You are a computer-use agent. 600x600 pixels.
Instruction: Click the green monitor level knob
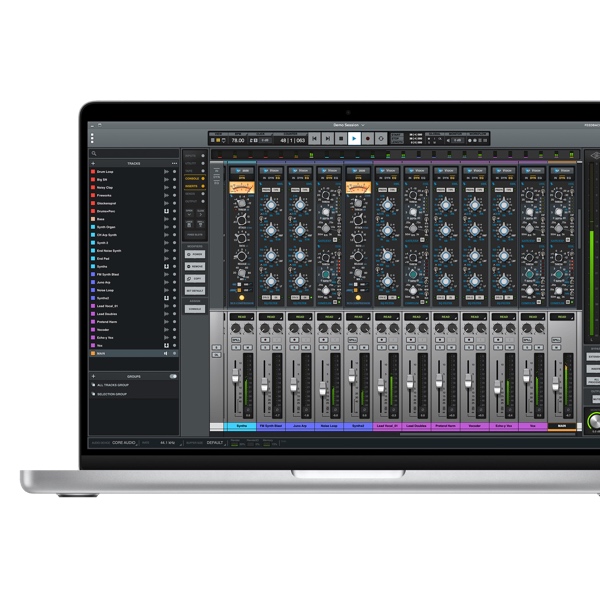pos(595,421)
